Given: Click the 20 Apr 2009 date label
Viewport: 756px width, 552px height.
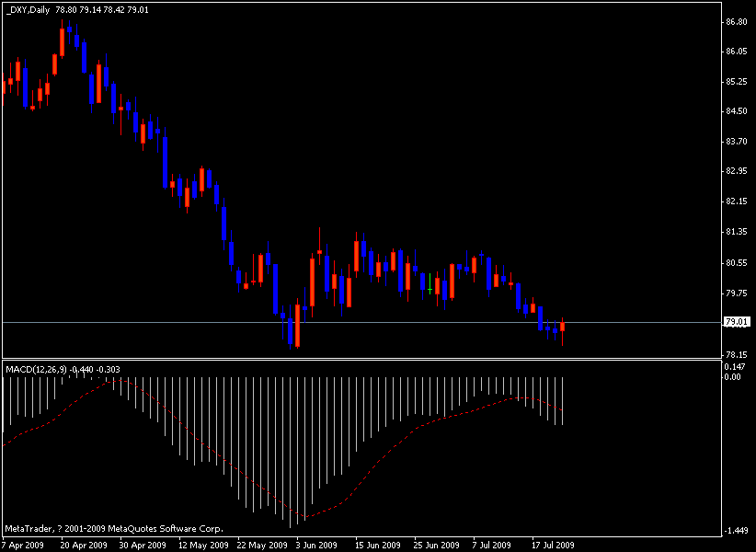Looking at the screenshot, I should coord(84,546).
